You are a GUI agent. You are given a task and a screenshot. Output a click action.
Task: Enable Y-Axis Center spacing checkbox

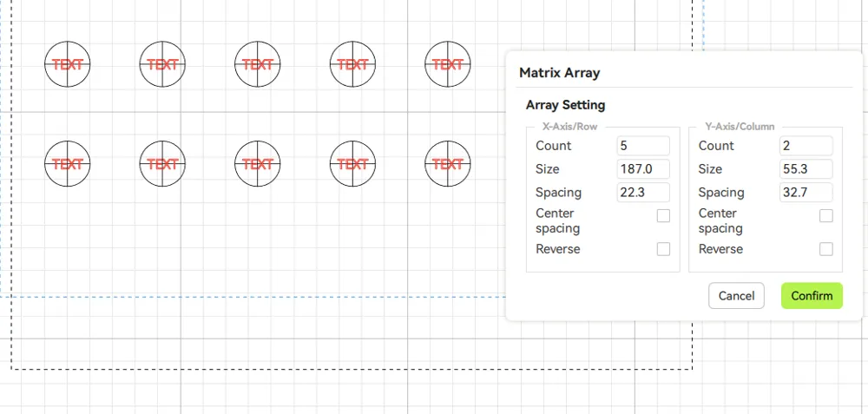(826, 216)
